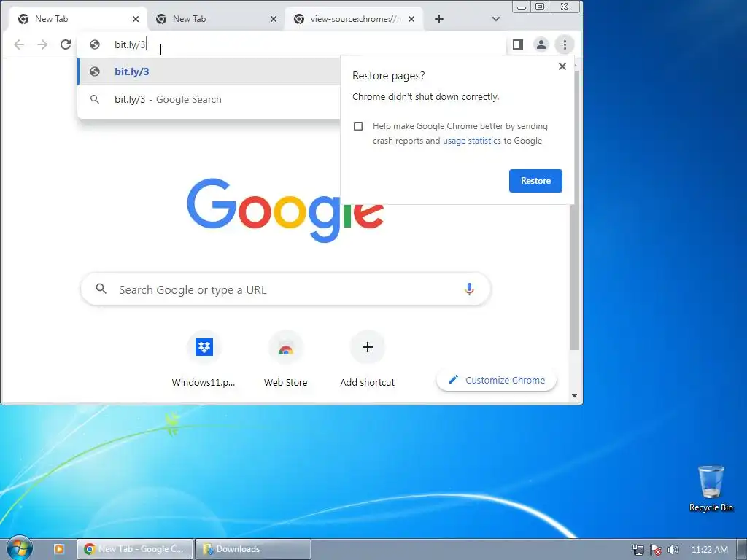Click the page vertical scrollbar thumb
The height and width of the screenshot is (560, 747).
click(x=575, y=209)
